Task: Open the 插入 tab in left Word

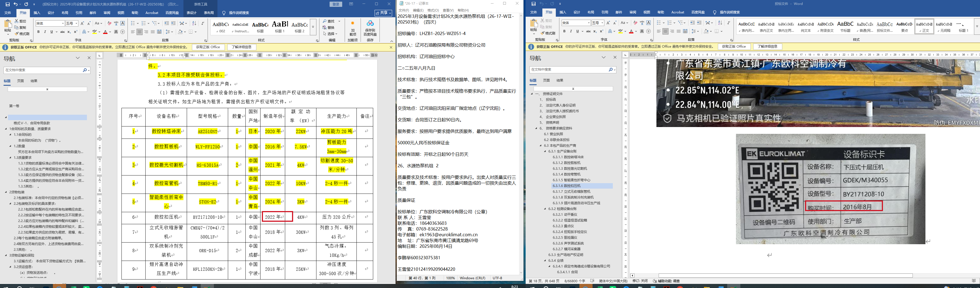Action: pos(37,13)
